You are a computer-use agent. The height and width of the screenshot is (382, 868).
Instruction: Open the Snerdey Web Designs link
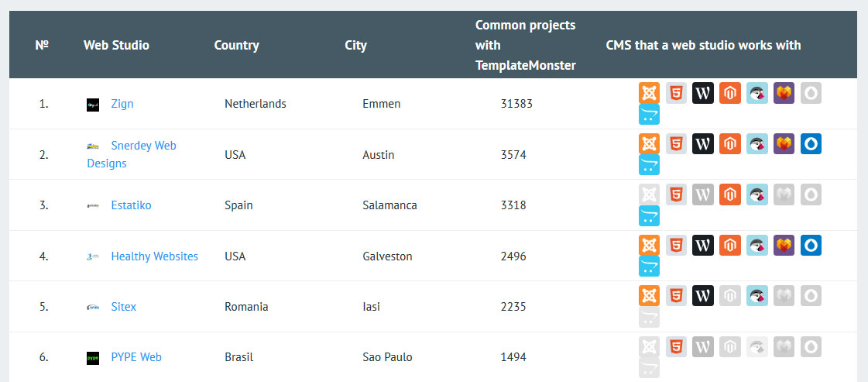(132, 154)
